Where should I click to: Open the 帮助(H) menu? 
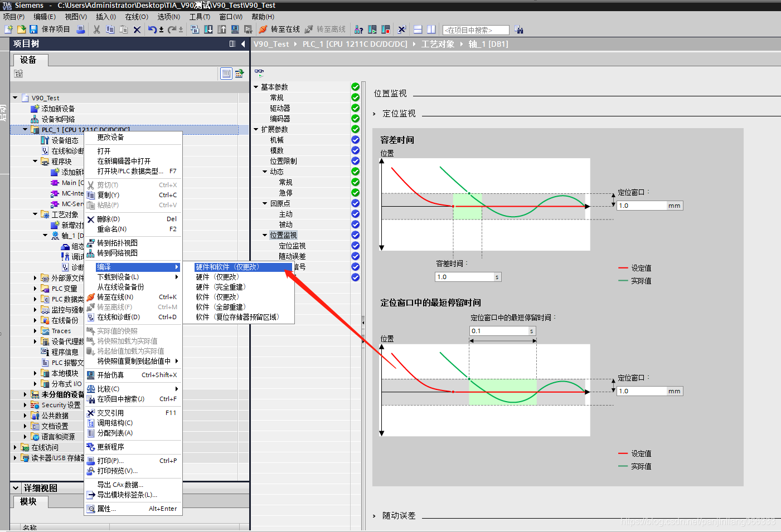(263, 17)
